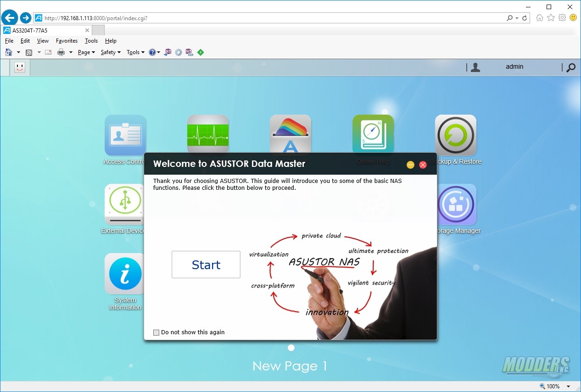Open the browser Tools gear beside the star
This screenshot has height=392, width=581.
[x=562, y=18]
